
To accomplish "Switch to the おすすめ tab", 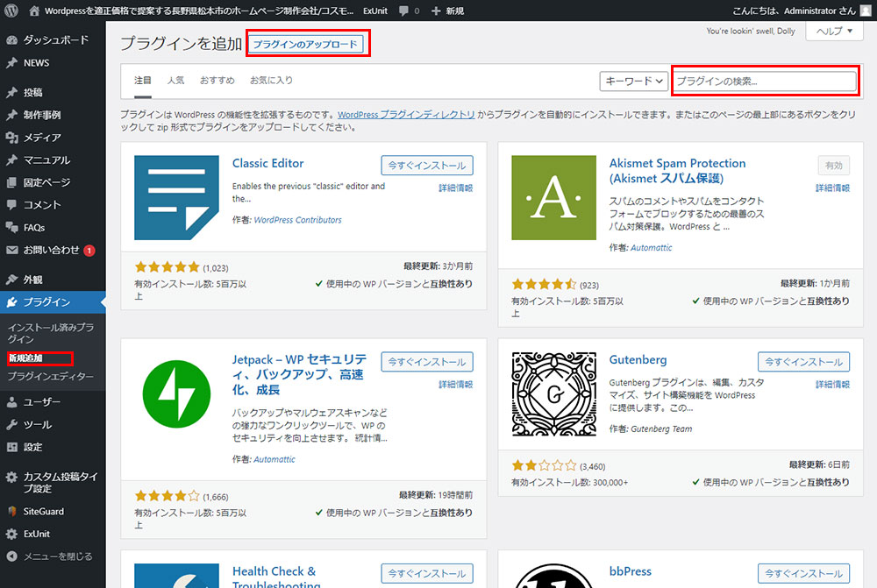I will tap(217, 80).
